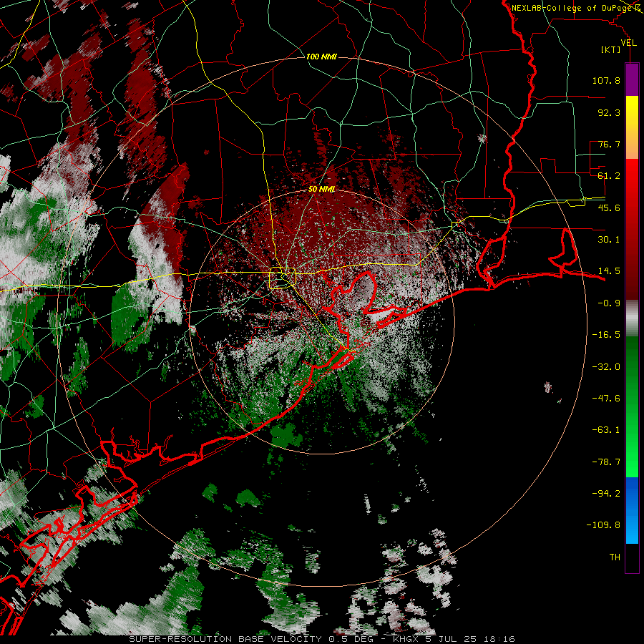Screen dimensions: 644x644
Task: Click the Super-Resolution Base Velocity caption
Action: tap(321, 639)
